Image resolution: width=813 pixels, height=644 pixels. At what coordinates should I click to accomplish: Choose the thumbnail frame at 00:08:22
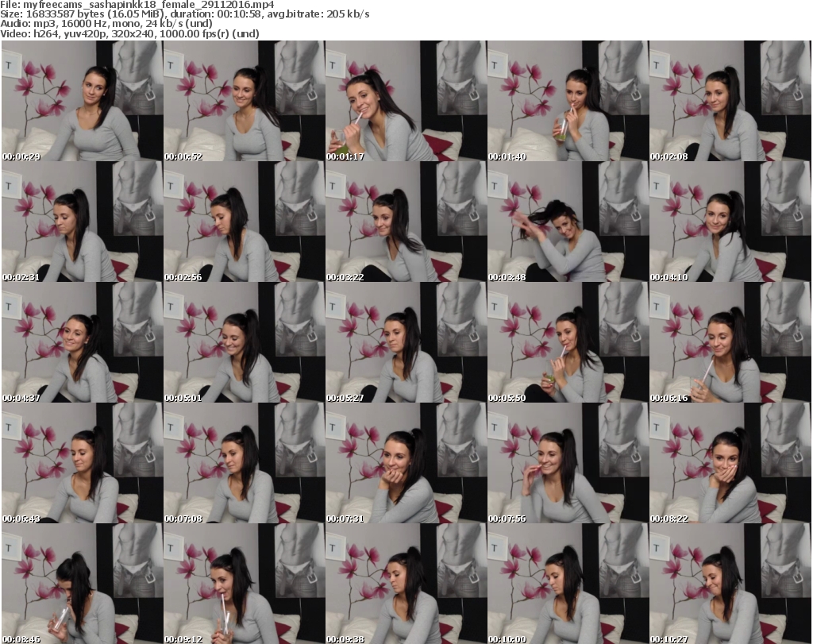pos(730,463)
